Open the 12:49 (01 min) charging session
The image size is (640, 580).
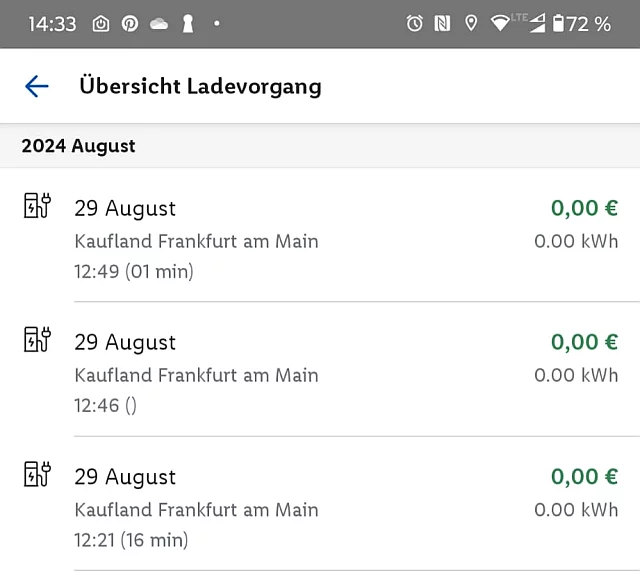click(x=320, y=235)
